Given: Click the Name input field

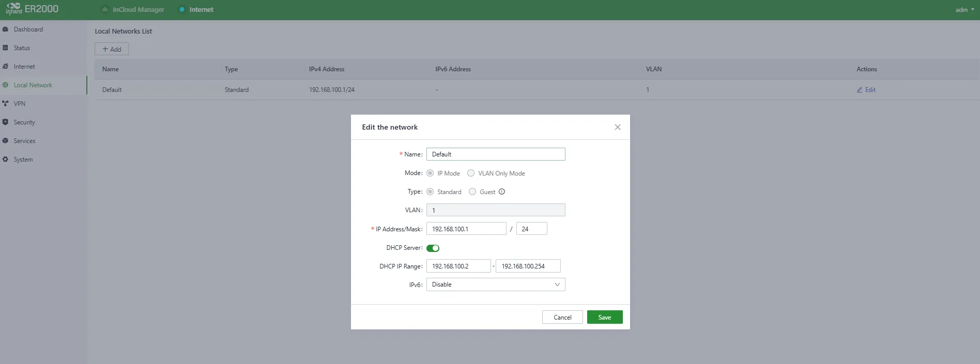Looking at the screenshot, I should click(x=496, y=154).
